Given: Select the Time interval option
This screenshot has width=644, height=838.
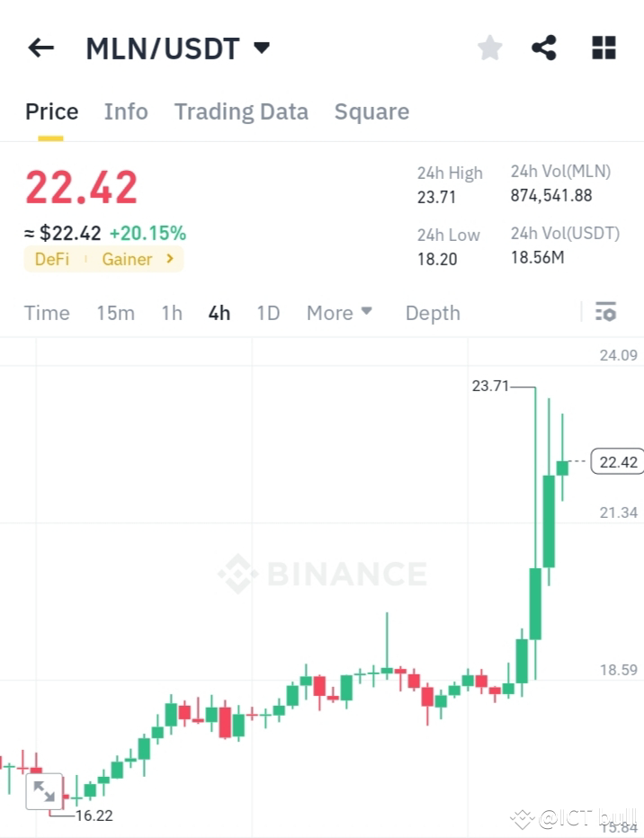Looking at the screenshot, I should click(x=47, y=313).
